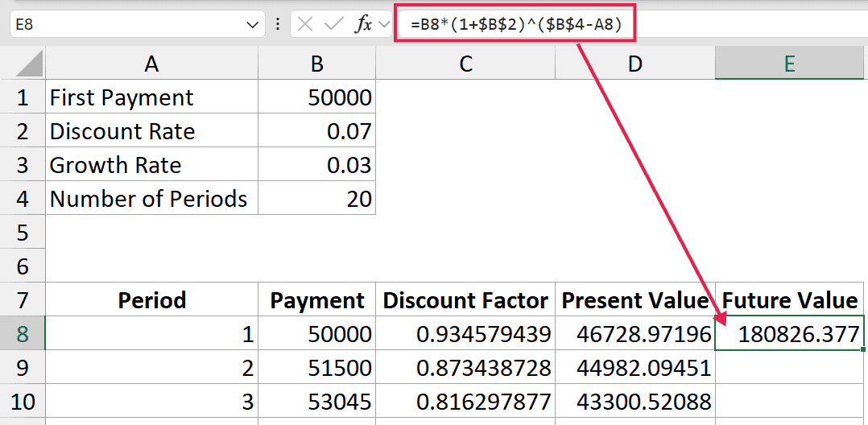Select row 8 header
Screen dimensions: 868x425
[x=23, y=334]
